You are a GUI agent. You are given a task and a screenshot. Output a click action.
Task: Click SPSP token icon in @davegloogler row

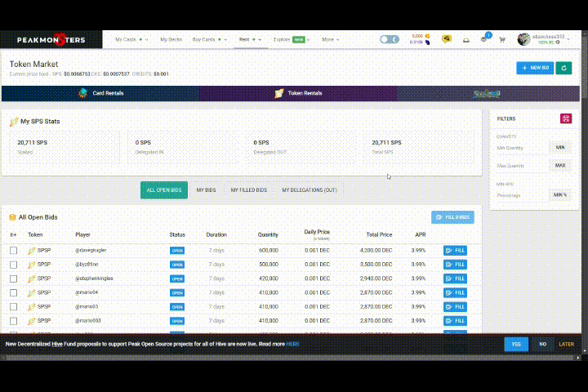click(32, 251)
